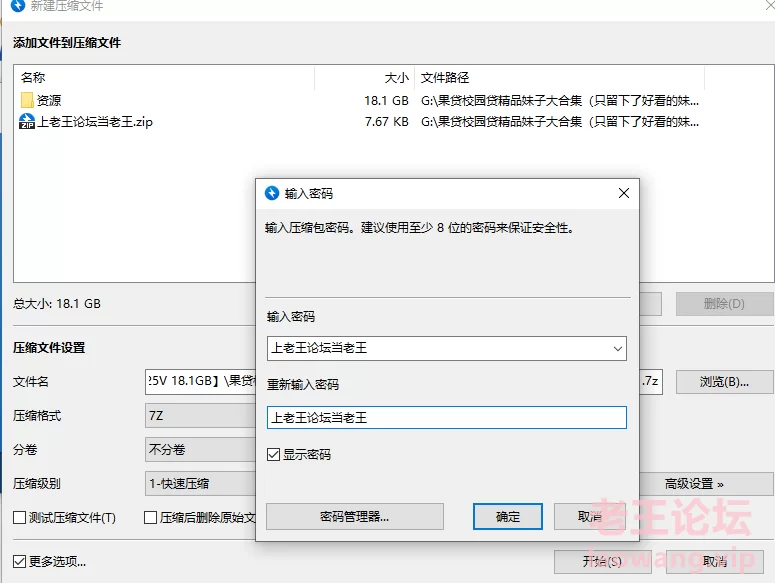The height and width of the screenshot is (583, 775).
Task: Confirm password with 确定 button
Action: pos(508,517)
